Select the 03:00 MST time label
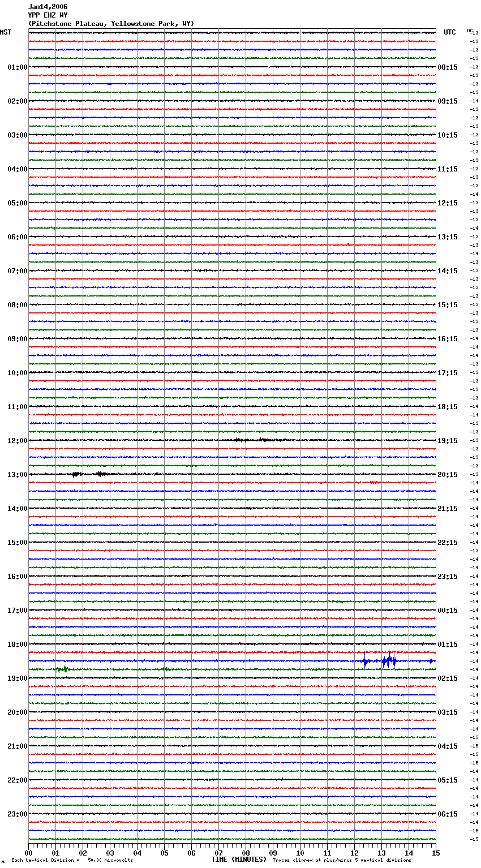 pos(18,135)
